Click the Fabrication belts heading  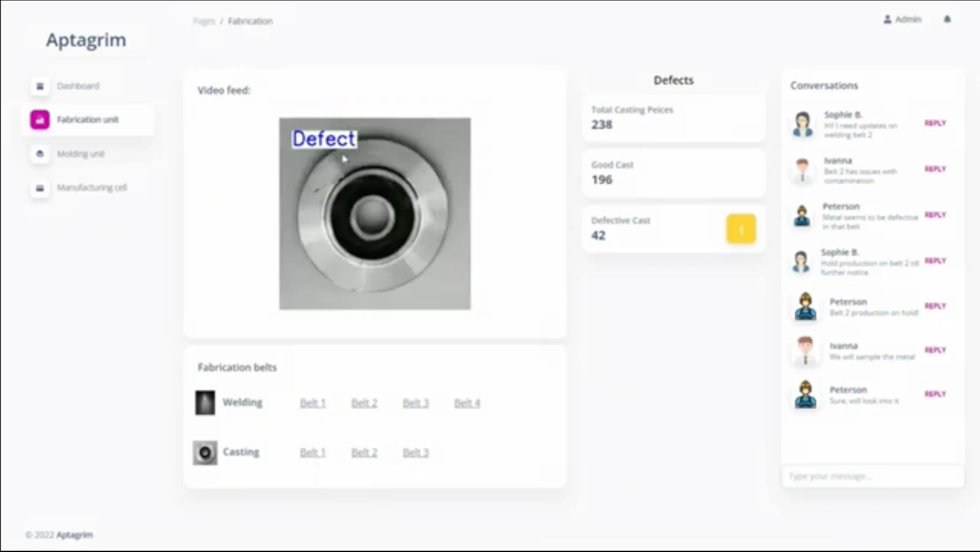pos(237,367)
